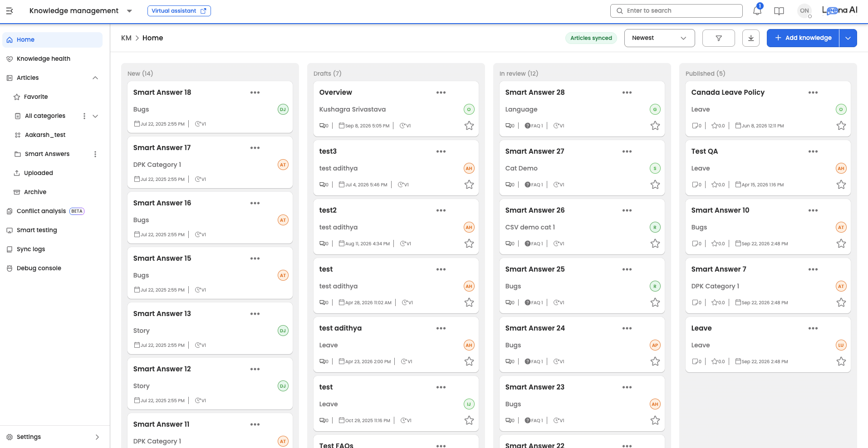The width and height of the screenshot is (868, 448).
Task: Click the green DJ avatar on Smart Answer 18
Action: [283, 109]
